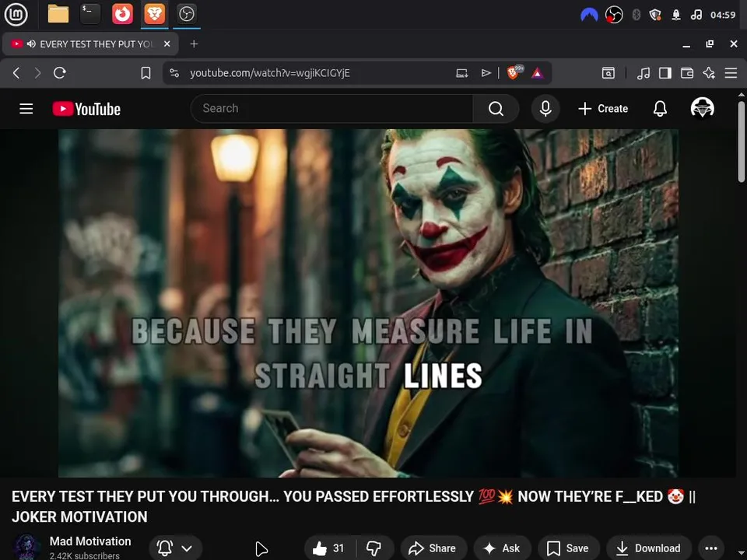
Task: Open Brave Shields lion icon
Action: coord(514,72)
